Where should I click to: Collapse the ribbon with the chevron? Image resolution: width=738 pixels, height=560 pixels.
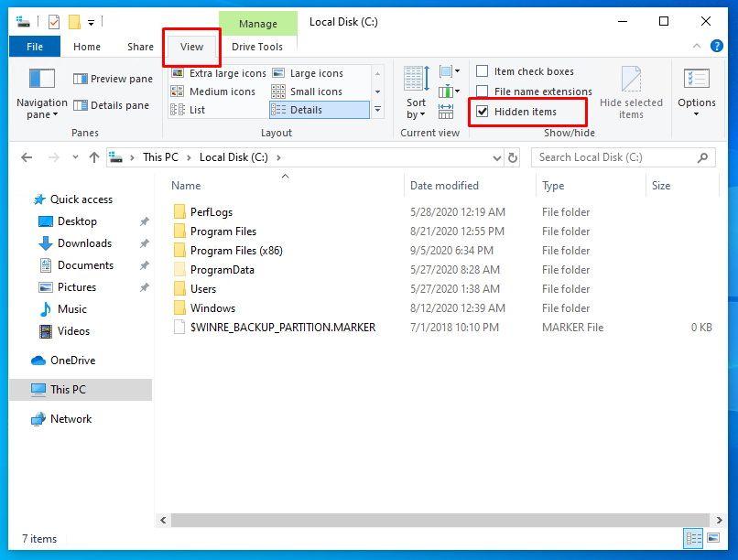pyautogui.click(x=697, y=46)
